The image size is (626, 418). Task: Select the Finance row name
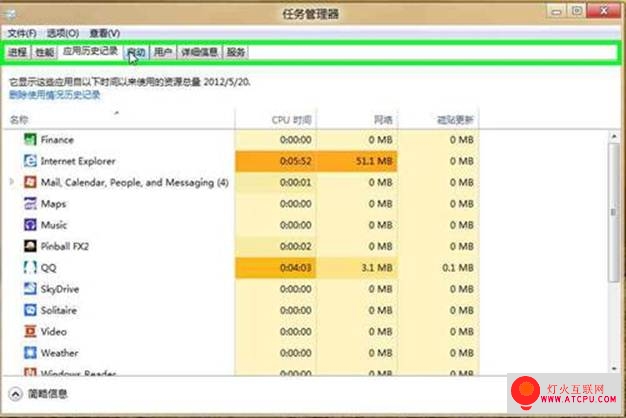coord(57,140)
